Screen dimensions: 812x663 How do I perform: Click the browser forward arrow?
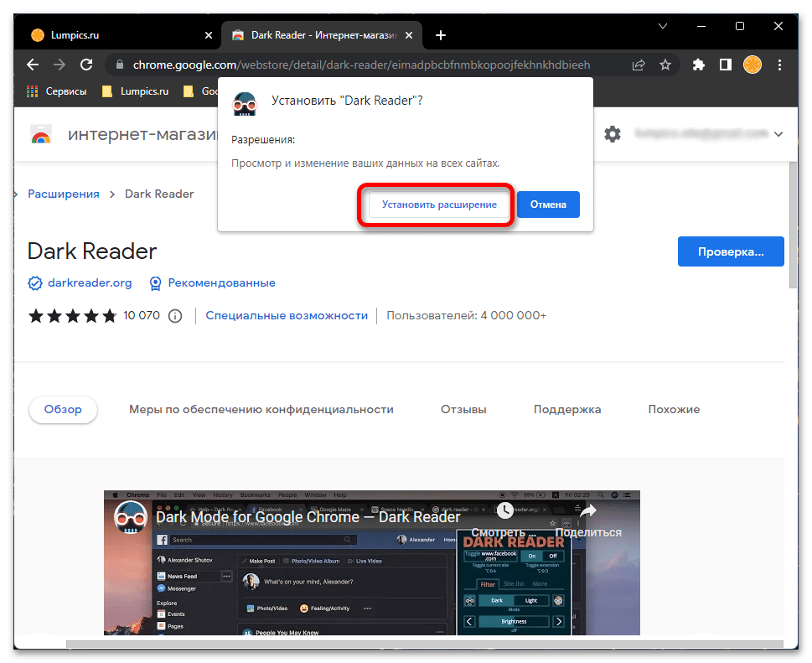click(59, 65)
